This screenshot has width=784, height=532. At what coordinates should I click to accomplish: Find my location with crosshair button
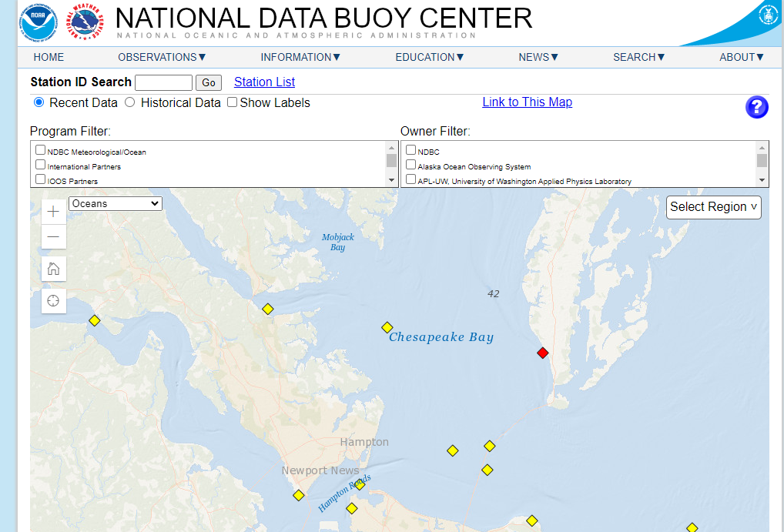[x=53, y=300]
